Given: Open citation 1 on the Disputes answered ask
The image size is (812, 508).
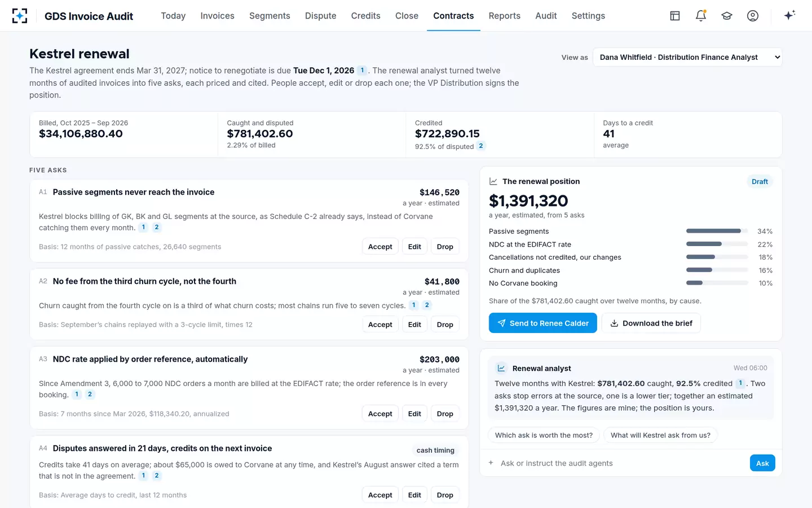Looking at the screenshot, I should (144, 476).
